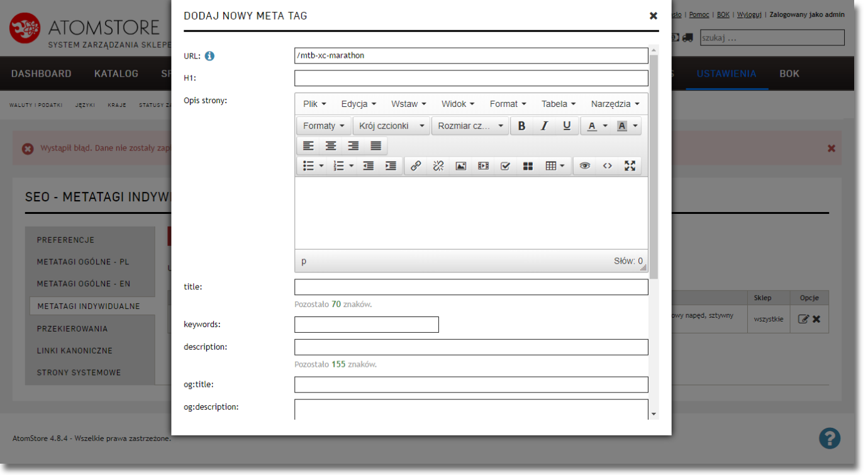Close the Dodaj nowy meta tag dialog

pos(653,16)
